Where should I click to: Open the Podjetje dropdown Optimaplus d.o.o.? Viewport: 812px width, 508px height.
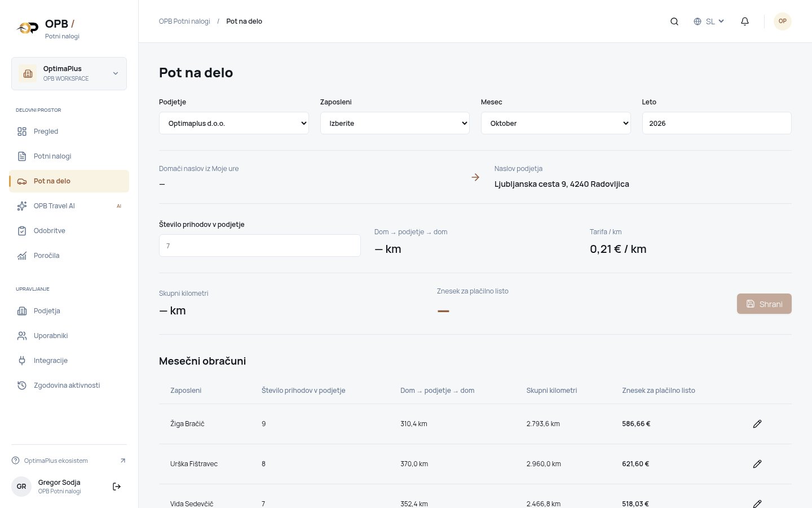pos(234,123)
